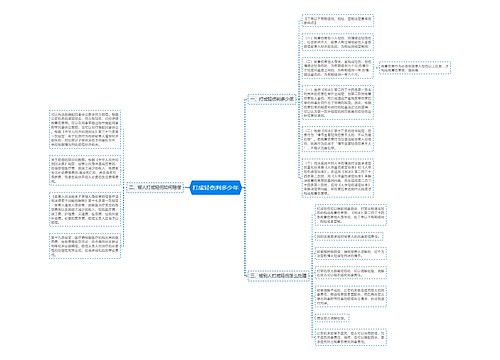Click the topmost note box in the right column

338,21
